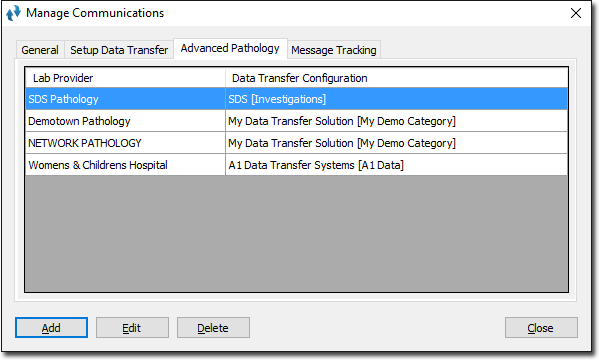599x360 pixels.
Task: Click the Edit button
Action: pos(132,328)
